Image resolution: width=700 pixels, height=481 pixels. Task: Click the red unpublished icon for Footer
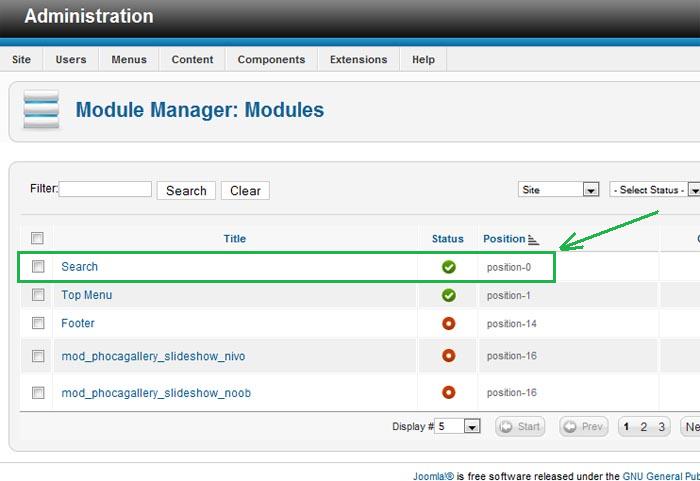[448, 323]
